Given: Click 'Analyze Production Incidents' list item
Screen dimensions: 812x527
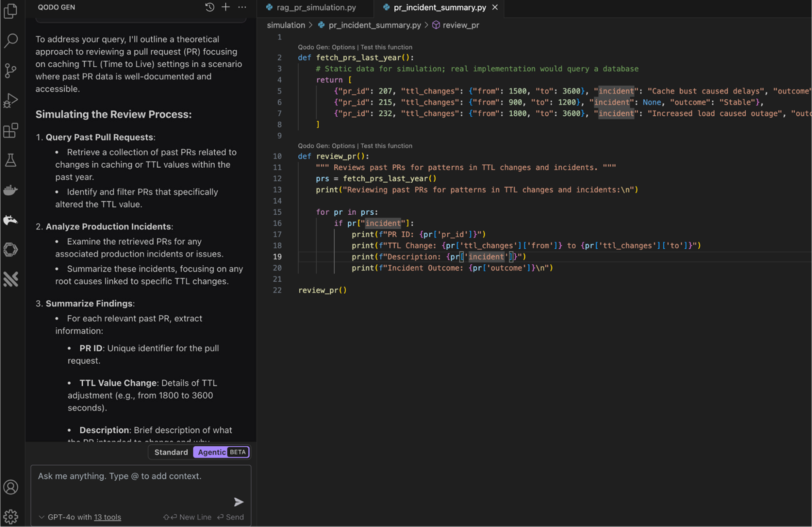Looking at the screenshot, I should pyautogui.click(x=109, y=227).
